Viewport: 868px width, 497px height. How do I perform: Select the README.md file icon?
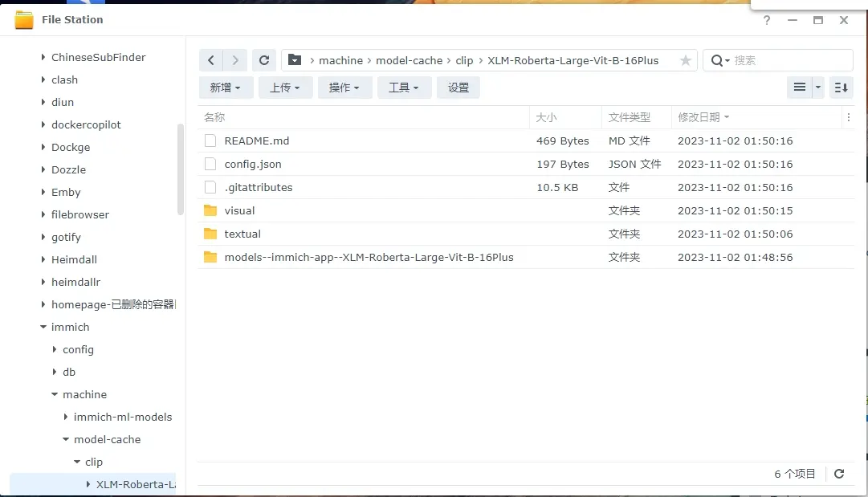tap(210, 141)
